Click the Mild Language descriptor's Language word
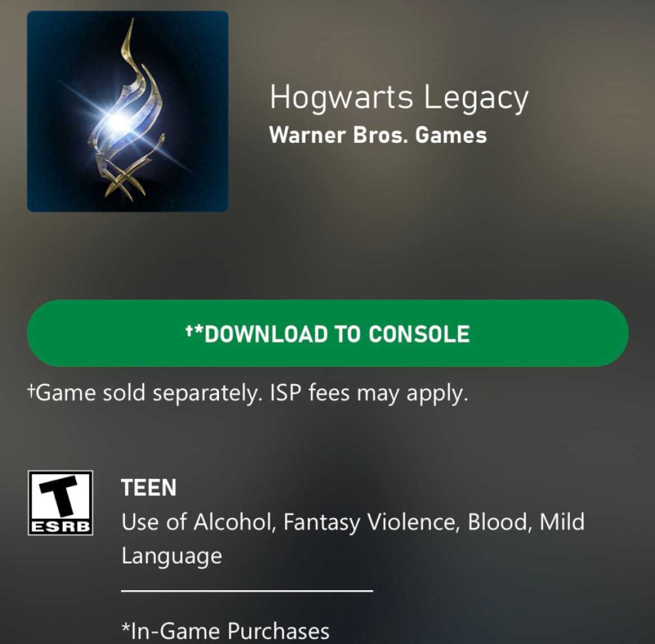The width and height of the screenshot is (655, 644). 172,557
